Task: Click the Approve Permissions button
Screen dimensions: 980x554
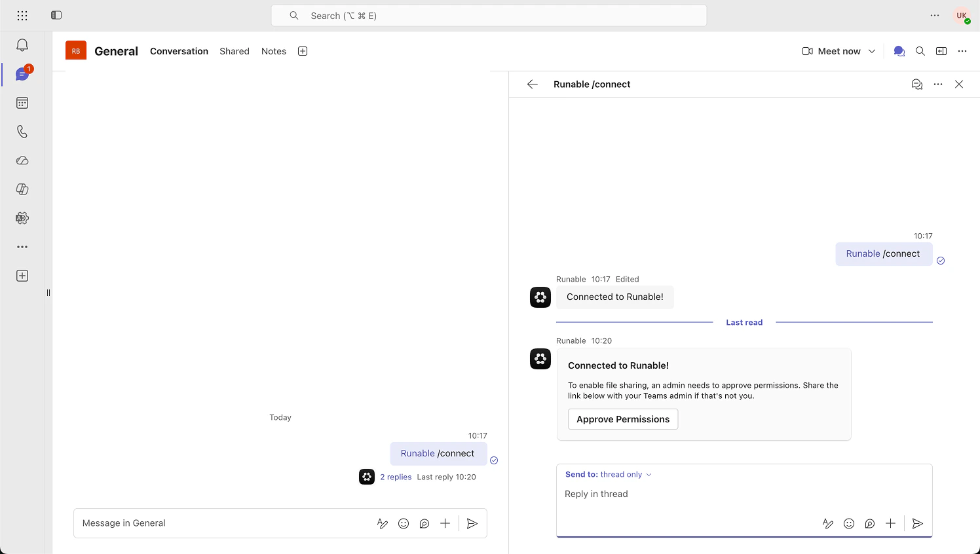Action: pos(623,419)
